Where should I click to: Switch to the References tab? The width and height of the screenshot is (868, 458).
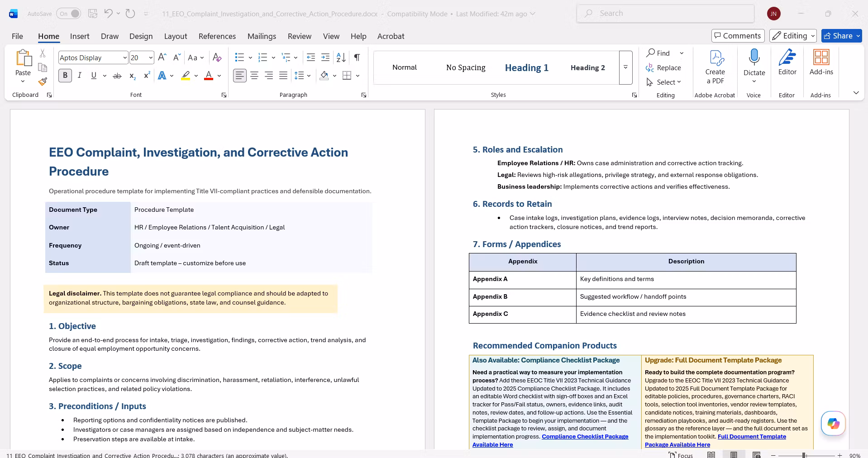click(217, 36)
